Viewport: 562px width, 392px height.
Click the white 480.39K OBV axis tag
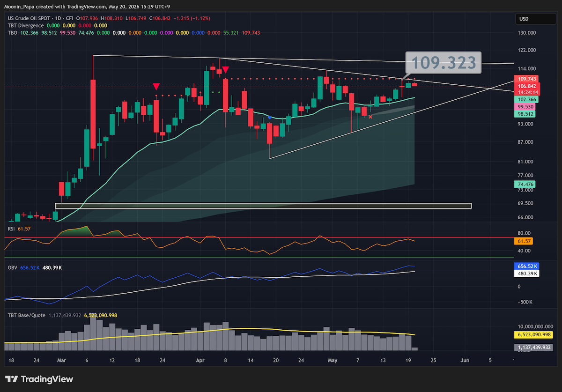pyautogui.click(x=527, y=273)
